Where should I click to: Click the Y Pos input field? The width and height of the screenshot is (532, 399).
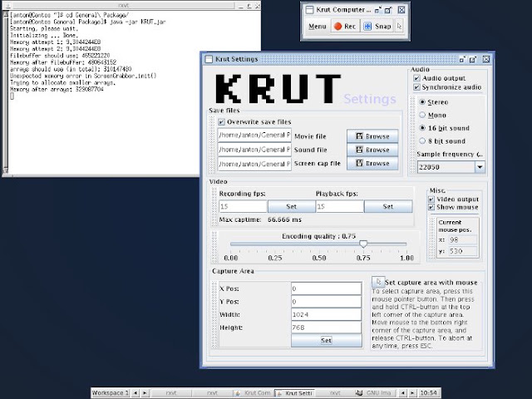click(327, 302)
